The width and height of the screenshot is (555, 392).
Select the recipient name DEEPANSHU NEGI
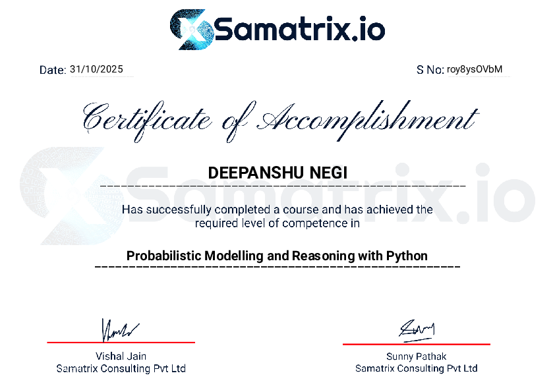277,173
